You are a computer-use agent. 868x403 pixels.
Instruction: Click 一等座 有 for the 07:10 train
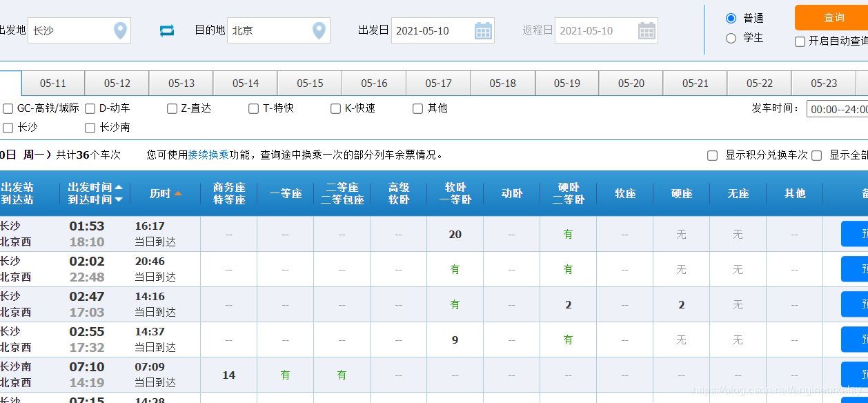coord(286,375)
